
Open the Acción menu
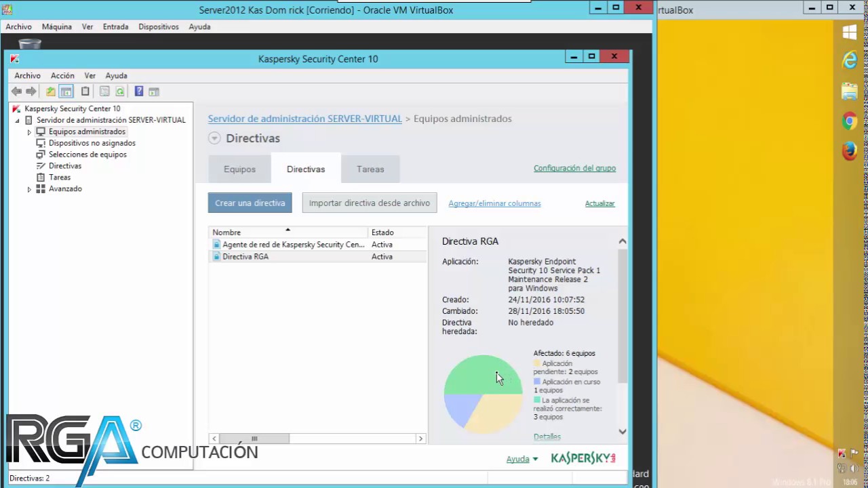point(62,76)
